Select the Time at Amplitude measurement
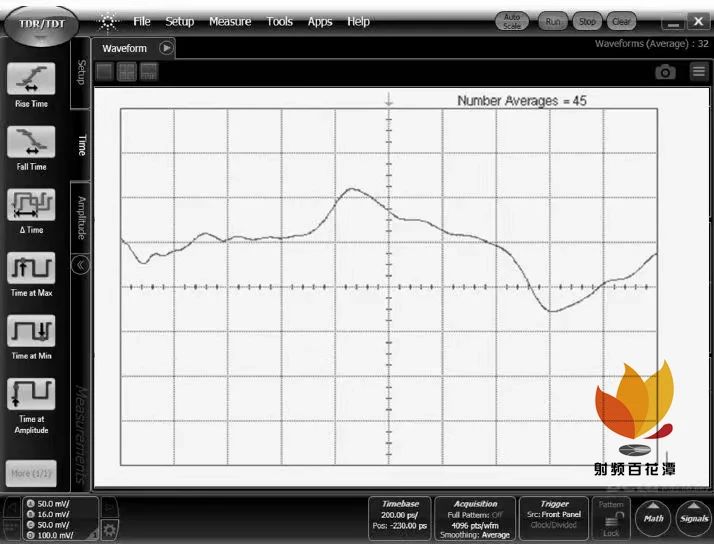The image size is (714, 544). coord(31,394)
